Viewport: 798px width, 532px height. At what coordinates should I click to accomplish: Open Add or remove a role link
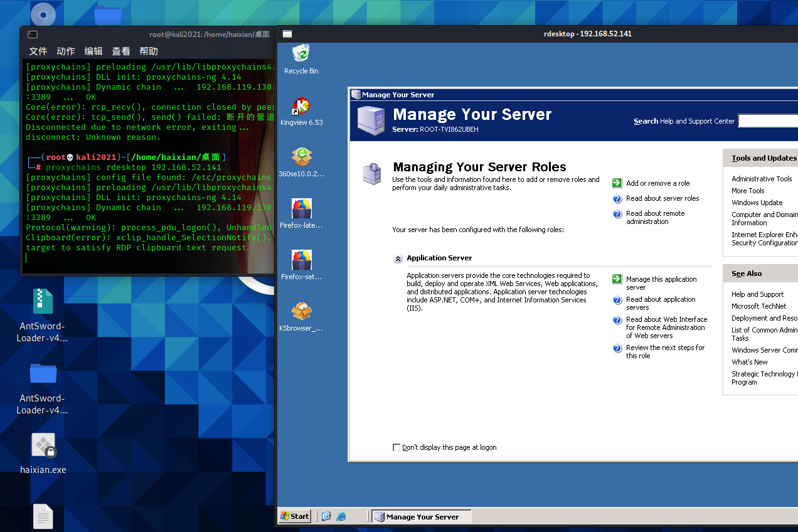(x=657, y=183)
